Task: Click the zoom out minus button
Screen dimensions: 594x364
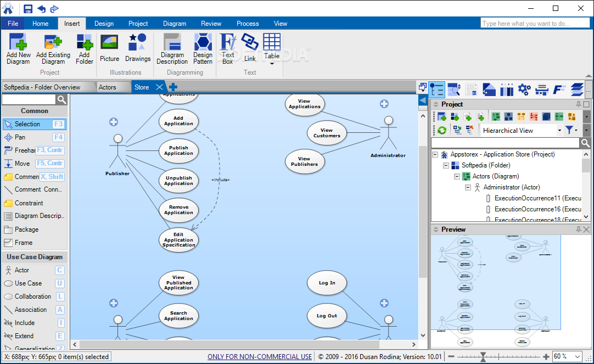Action: (451, 357)
